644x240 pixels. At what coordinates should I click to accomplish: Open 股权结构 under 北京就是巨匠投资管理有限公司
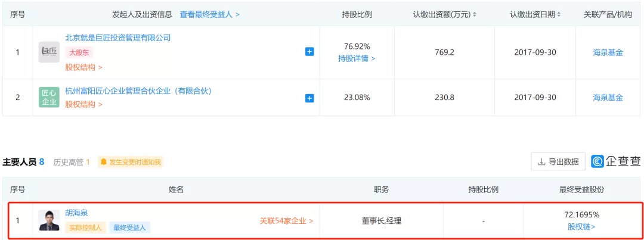[x=83, y=67]
